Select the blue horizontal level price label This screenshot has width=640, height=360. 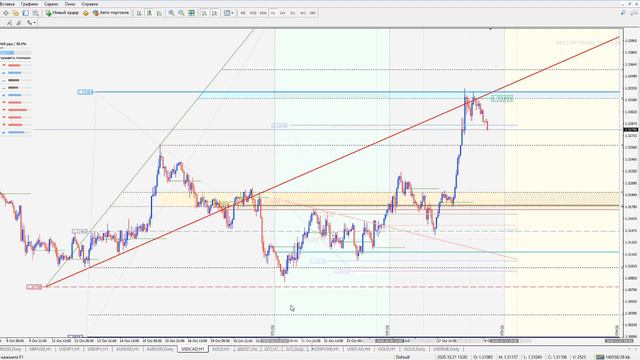[85, 92]
